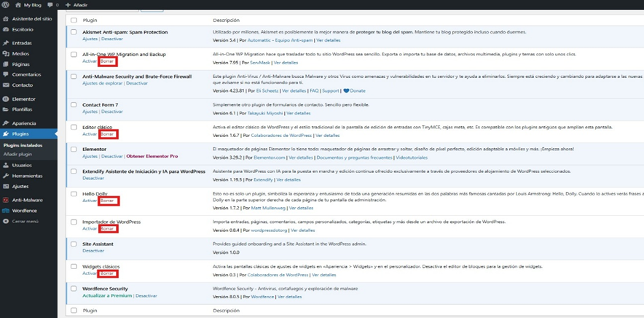Viewport: 644px width, 318px height.
Task: Check the Widgets clásicos plugin checkbox
Action: [x=74, y=266]
